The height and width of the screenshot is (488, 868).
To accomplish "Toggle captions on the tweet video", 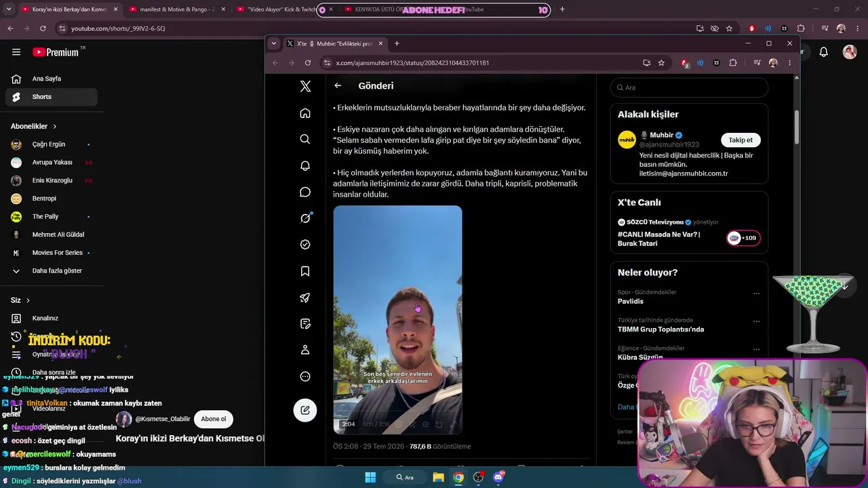I will point(399,424).
